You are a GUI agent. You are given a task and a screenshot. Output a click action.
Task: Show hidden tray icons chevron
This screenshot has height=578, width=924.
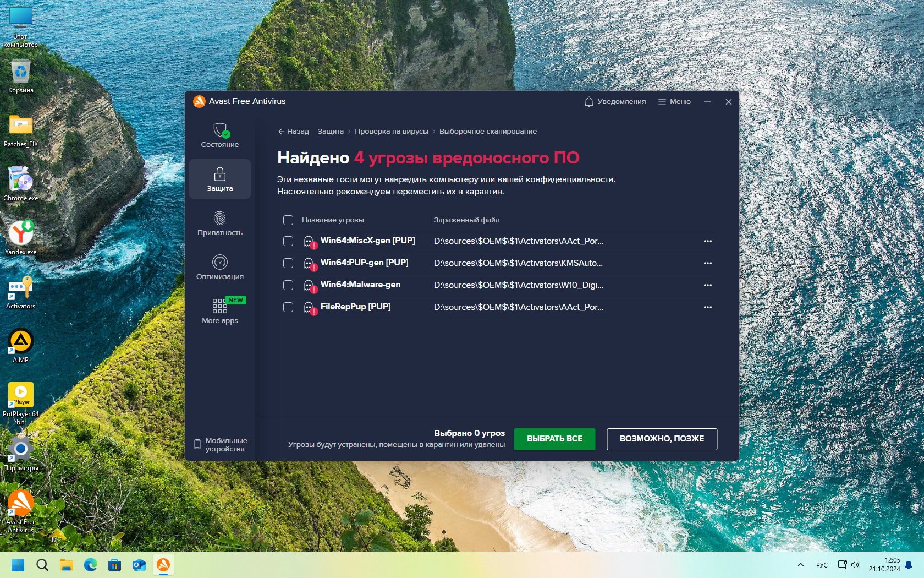[801, 565]
